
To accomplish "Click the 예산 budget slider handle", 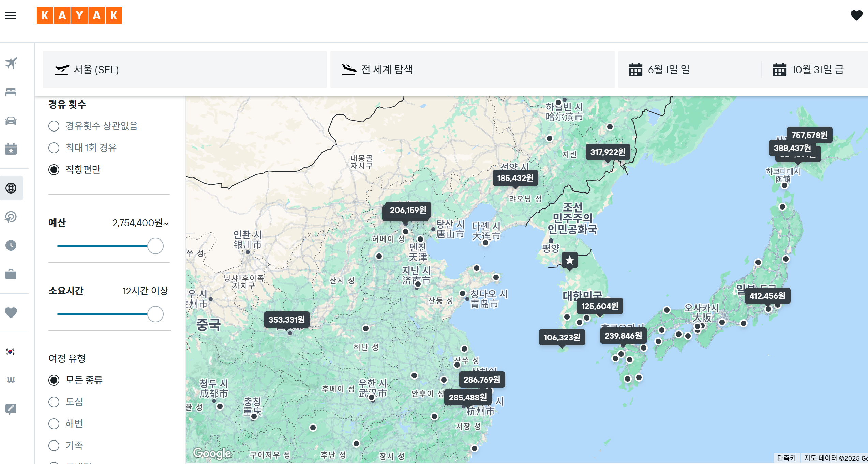I will click(x=155, y=246).
